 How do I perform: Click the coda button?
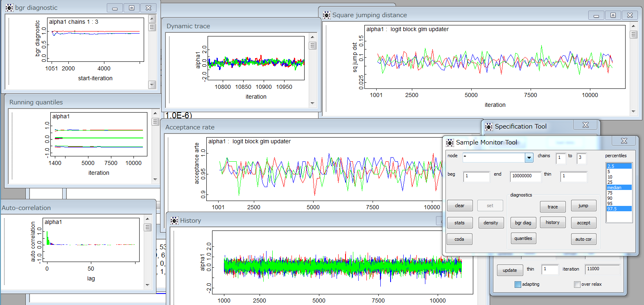tap(460, 239)
